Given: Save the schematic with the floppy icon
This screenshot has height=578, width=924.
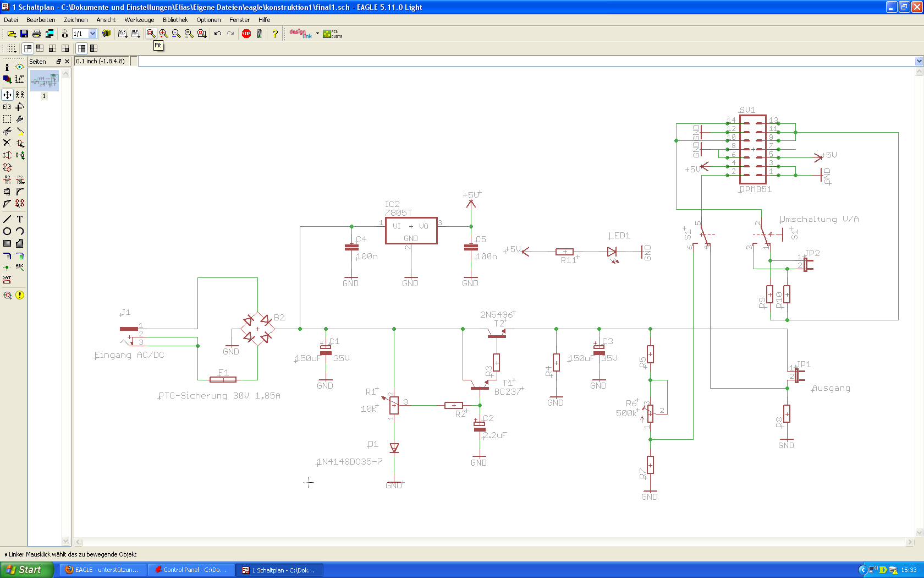Looking at the screenshot, I should click(24, 34).
